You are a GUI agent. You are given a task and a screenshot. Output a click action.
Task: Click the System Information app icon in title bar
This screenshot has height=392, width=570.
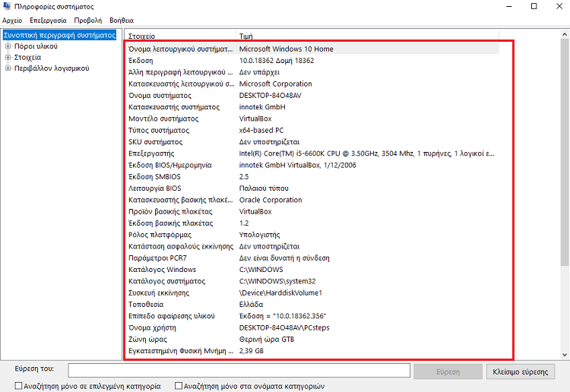pos(7,6)
